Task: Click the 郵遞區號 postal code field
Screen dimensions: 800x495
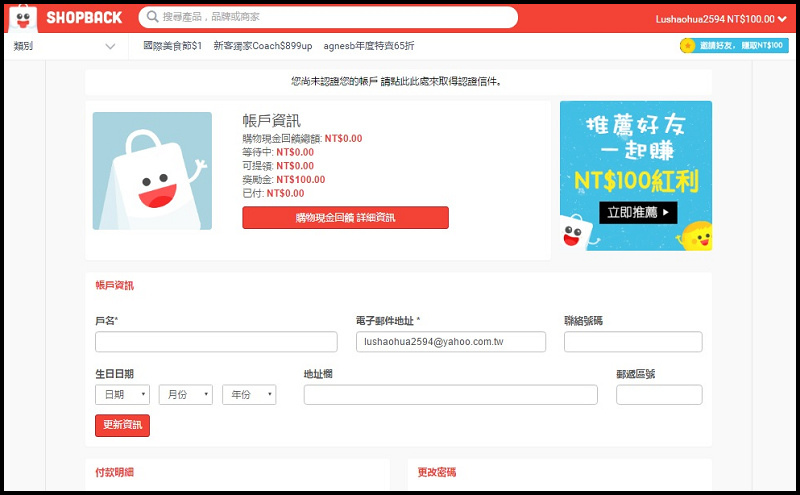Action: tap(659, 394)
